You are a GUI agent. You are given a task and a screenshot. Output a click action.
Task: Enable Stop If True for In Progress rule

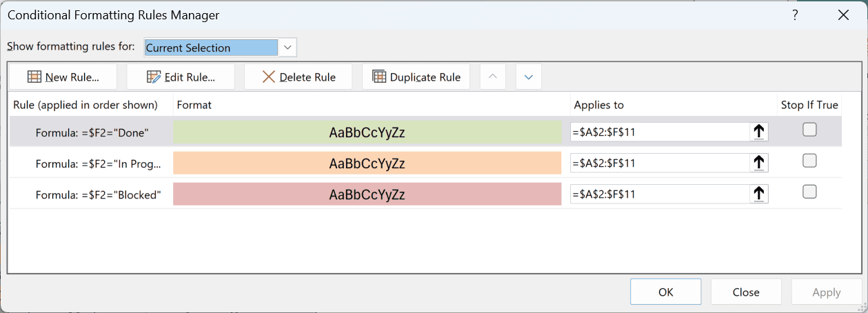(x=810, y=161)
